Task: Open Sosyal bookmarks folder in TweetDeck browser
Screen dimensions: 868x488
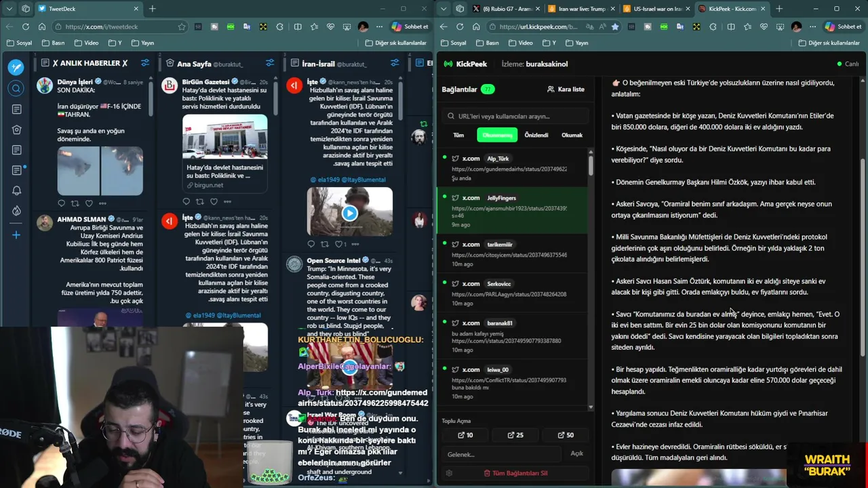Action: 19,43
